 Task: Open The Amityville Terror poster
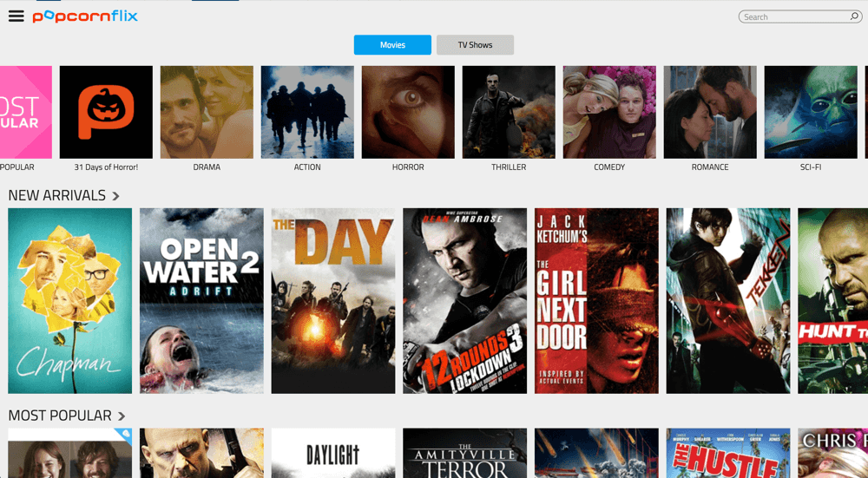click(465, 453)
